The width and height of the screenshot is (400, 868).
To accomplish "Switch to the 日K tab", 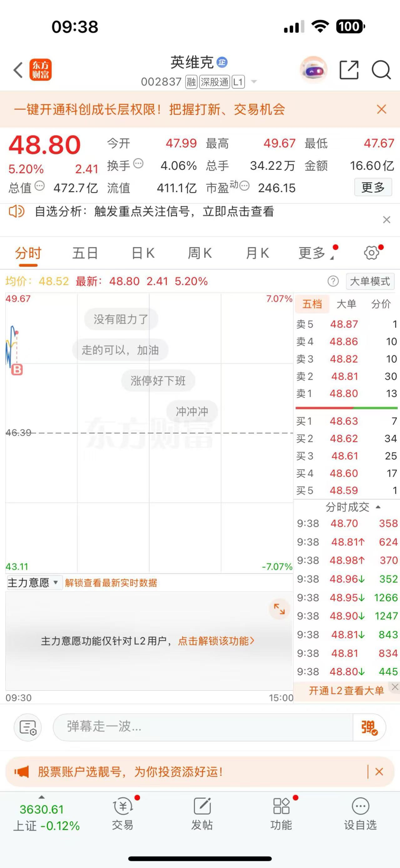I will coord(143,253).
